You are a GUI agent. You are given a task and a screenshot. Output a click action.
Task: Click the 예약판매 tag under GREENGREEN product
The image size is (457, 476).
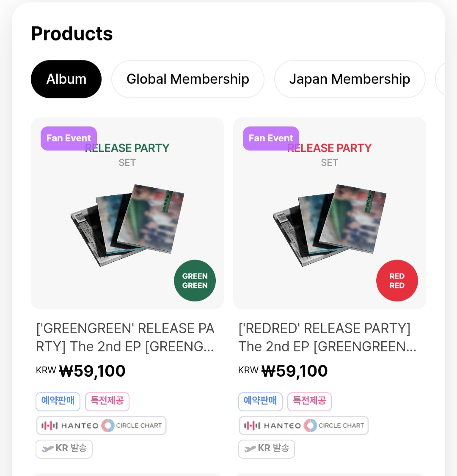tap(58, 401)
